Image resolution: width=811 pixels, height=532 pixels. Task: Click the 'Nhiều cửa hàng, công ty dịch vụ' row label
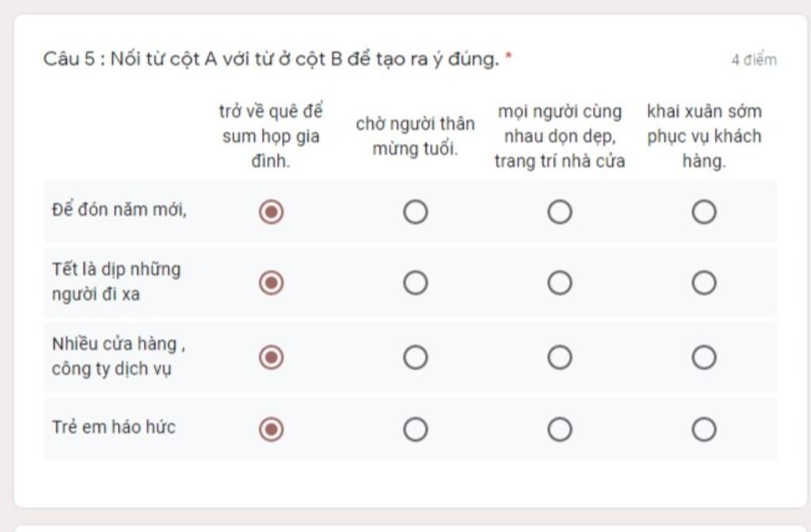click(119, 356)
